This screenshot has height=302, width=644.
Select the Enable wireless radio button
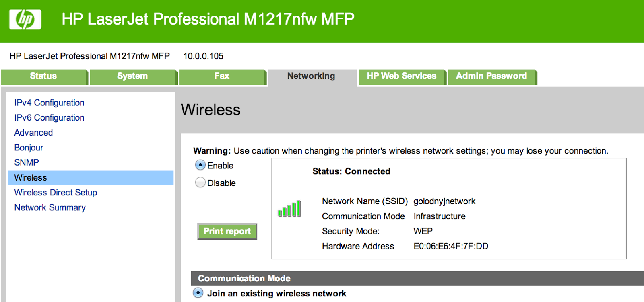tap(200, 165)
